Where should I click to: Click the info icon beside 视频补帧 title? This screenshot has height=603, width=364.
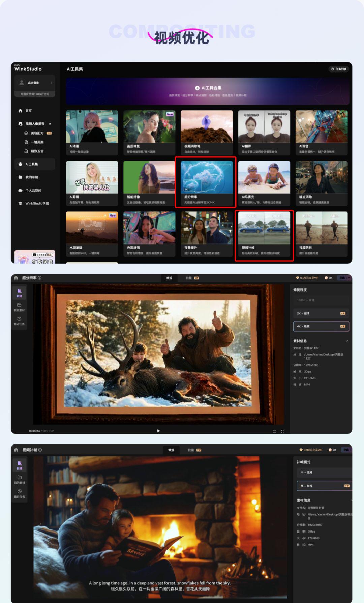coord(40,450)
